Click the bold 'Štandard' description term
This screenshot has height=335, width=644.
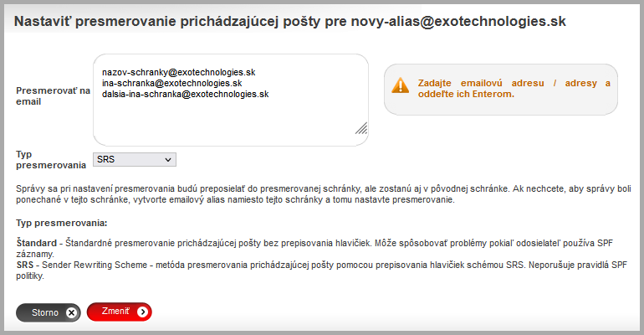click(37, 243)
